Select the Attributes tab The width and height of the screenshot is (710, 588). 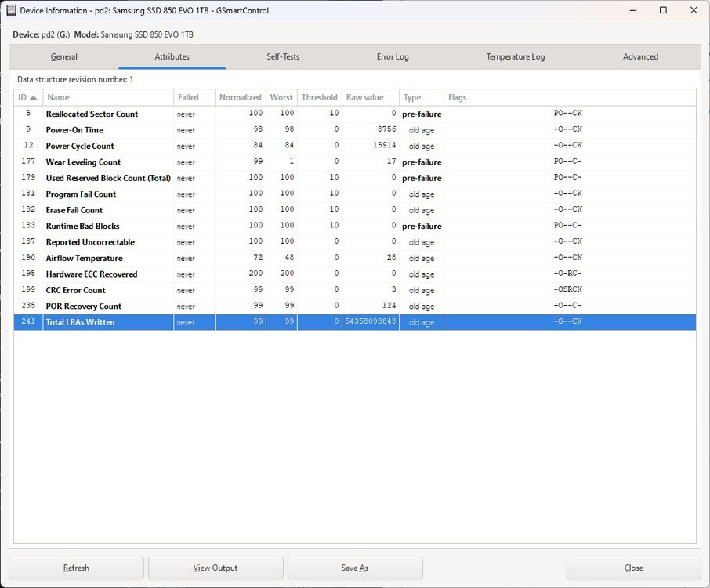tap(172, 56)
